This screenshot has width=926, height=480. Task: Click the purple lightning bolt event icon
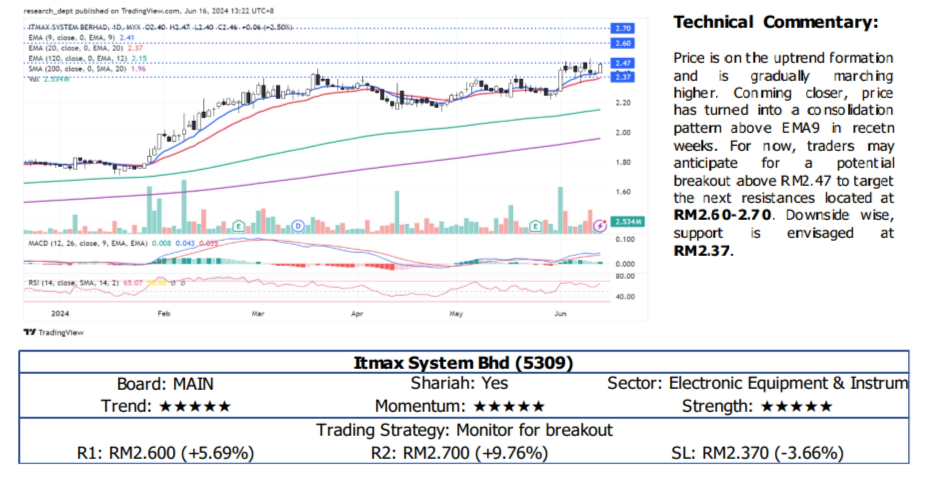pos(600,226)
